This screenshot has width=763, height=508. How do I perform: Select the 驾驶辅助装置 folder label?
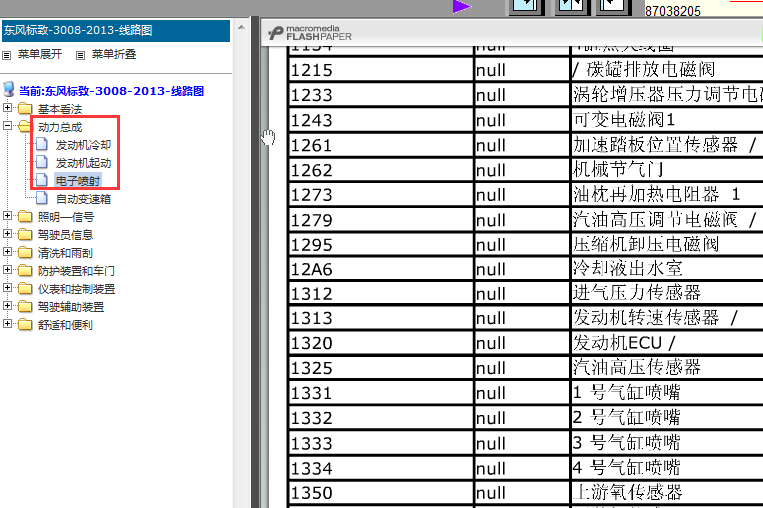pos(71,307)
